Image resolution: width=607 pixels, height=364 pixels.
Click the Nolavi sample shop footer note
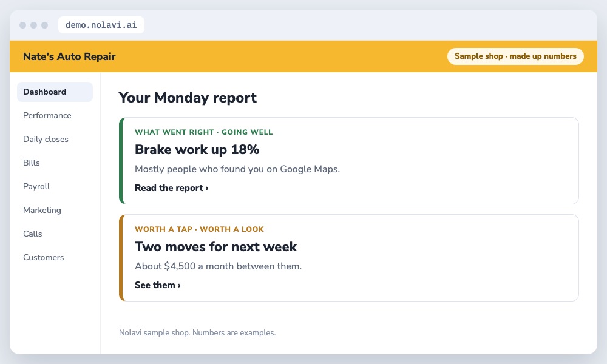tap(197, 332)
